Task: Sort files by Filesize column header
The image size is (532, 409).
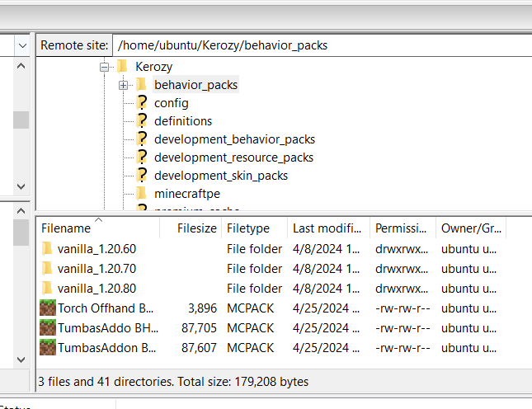Action: pos(196,228)
